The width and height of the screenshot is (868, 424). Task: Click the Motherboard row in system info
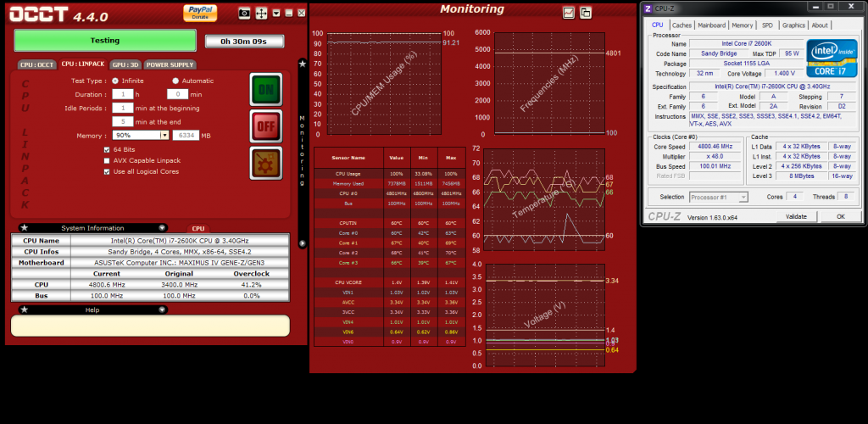point(150,263)
